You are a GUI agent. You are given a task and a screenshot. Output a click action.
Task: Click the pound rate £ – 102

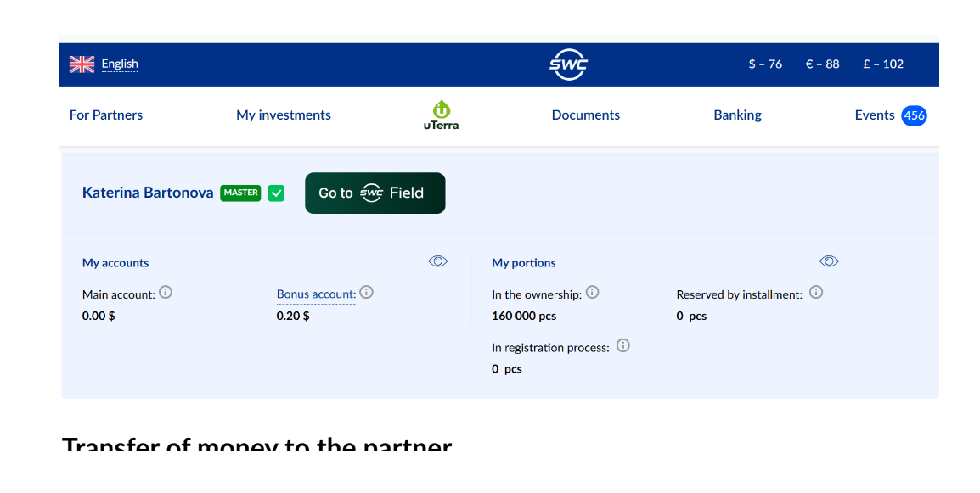[x=883, y=64]
